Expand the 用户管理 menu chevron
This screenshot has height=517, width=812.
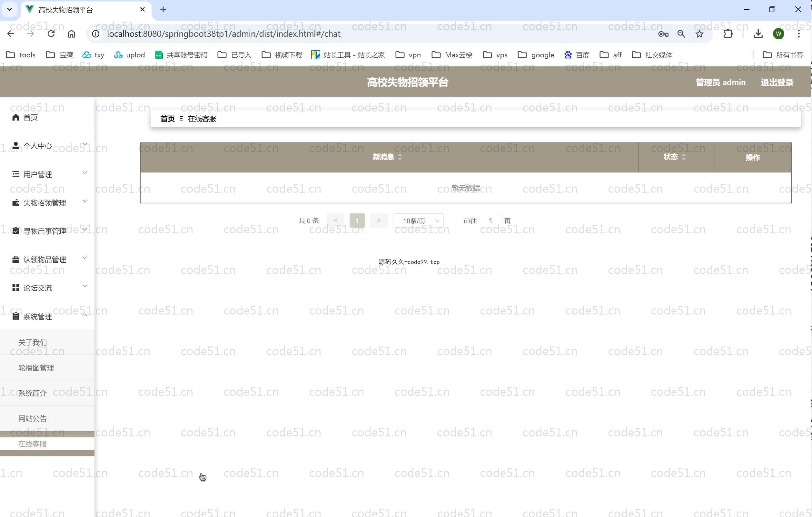click(84, 172)
